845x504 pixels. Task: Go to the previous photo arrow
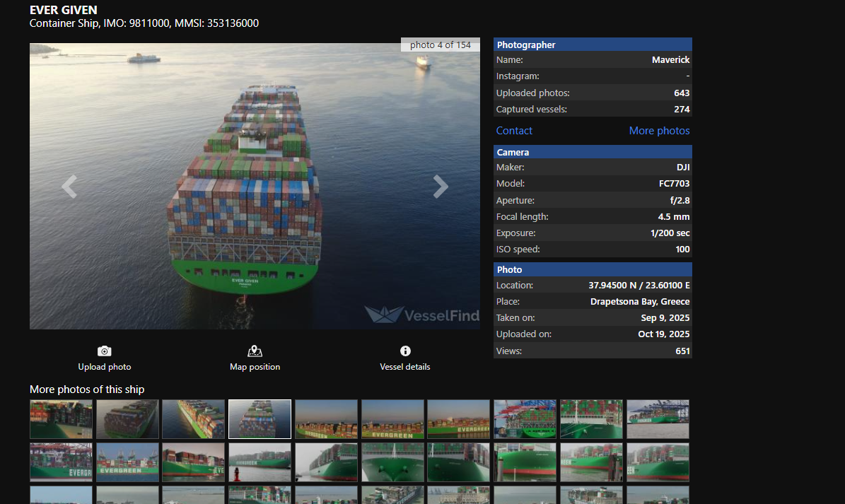point(69,187)
